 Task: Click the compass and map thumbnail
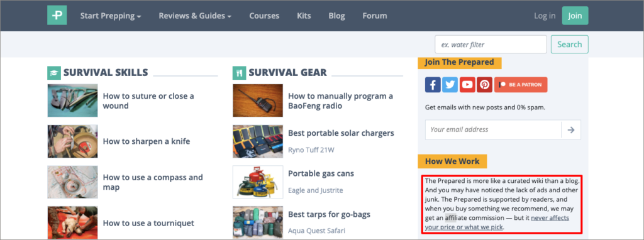point(72,182)
